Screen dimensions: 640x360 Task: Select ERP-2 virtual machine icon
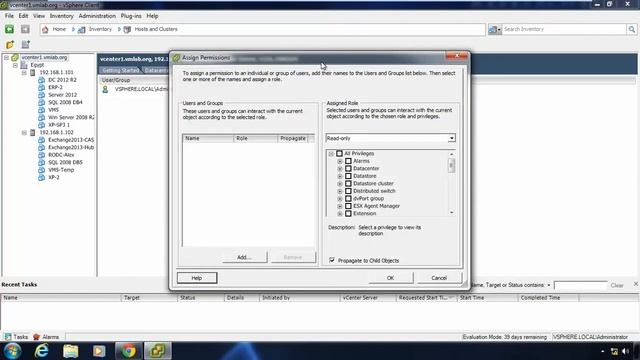(x=42, y=87)
